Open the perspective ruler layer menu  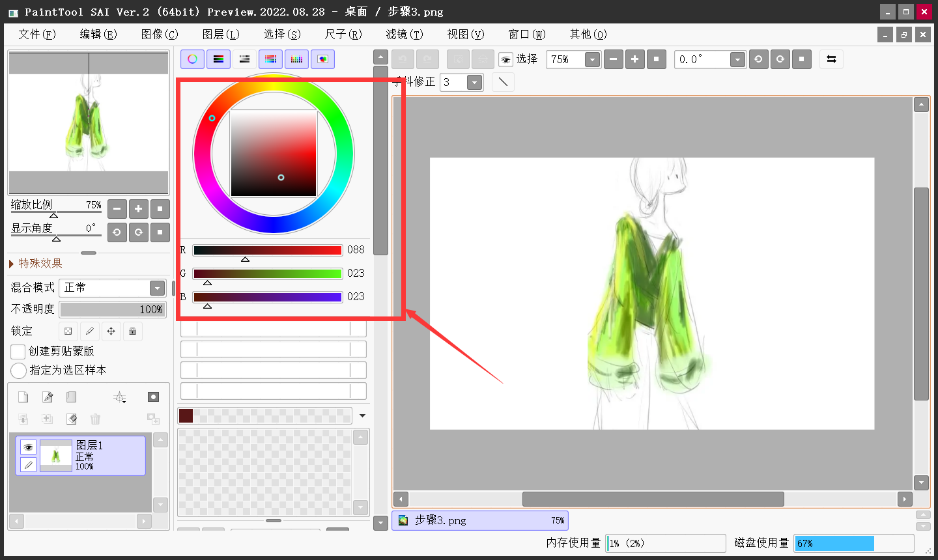[x=120, y=397]
